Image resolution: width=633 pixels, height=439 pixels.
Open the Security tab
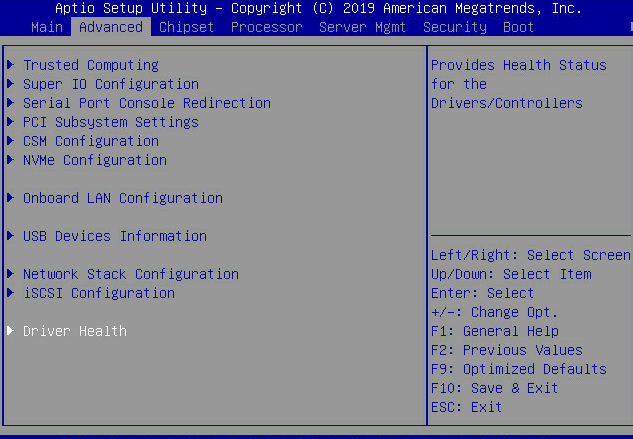pyautogui.click(x=454, y=27)
